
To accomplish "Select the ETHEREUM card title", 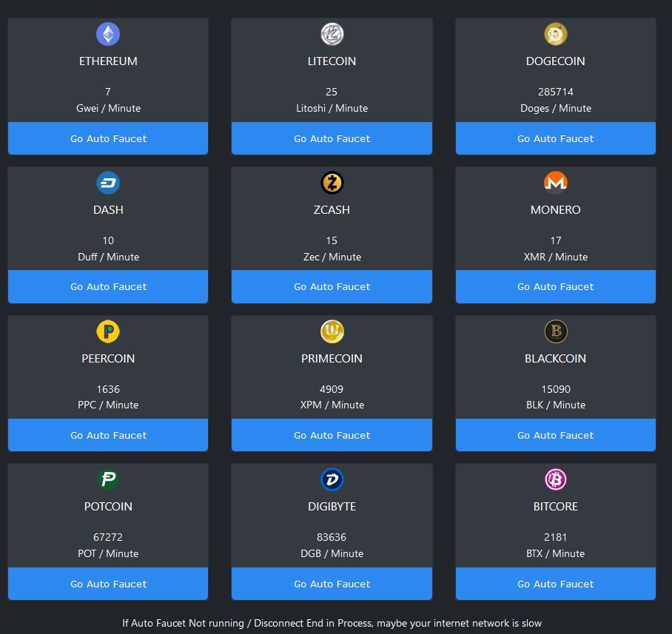I will (x=108, y=61).
